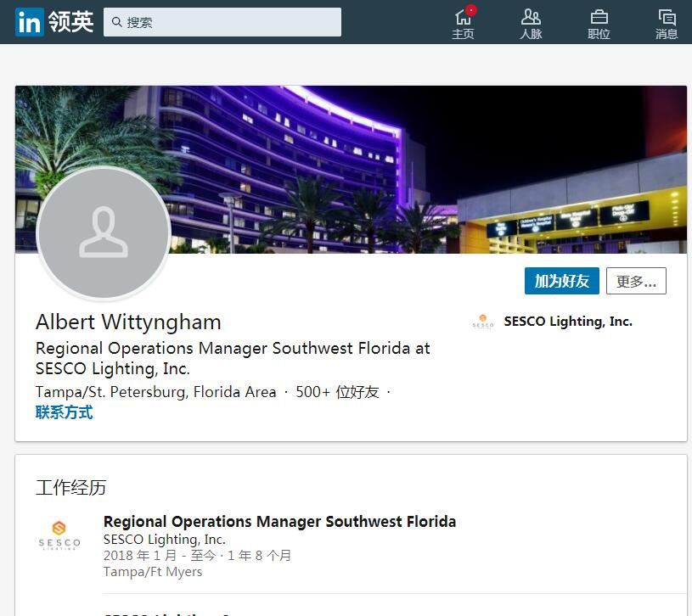Open the 联系方式 contact info link
692x616 pixels.
tap(64, 413)
